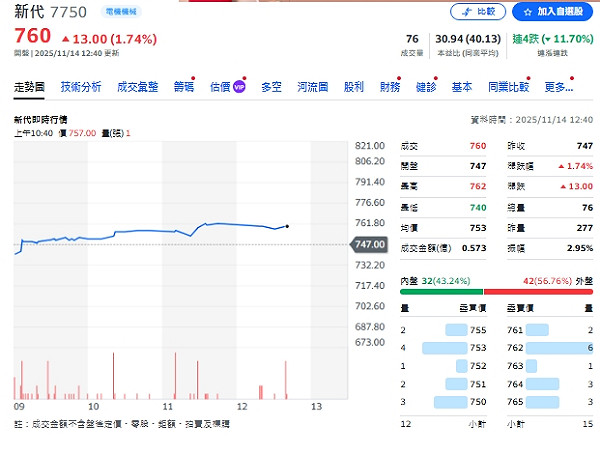The height and width of the screenshot is (454, 600).
Task: Click the 電機機械 industry tag
Action: point(121,12)
